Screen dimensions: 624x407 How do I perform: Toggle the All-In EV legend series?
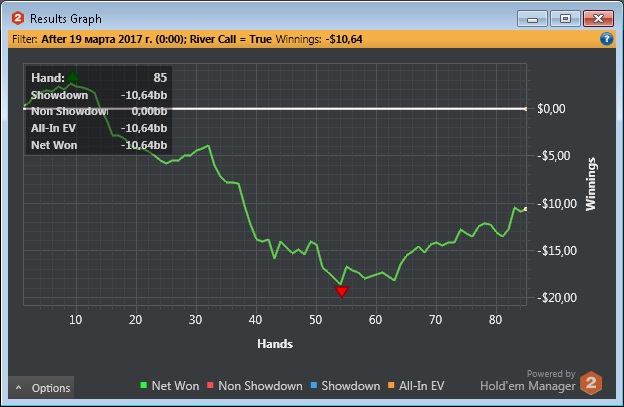[416, 386]
